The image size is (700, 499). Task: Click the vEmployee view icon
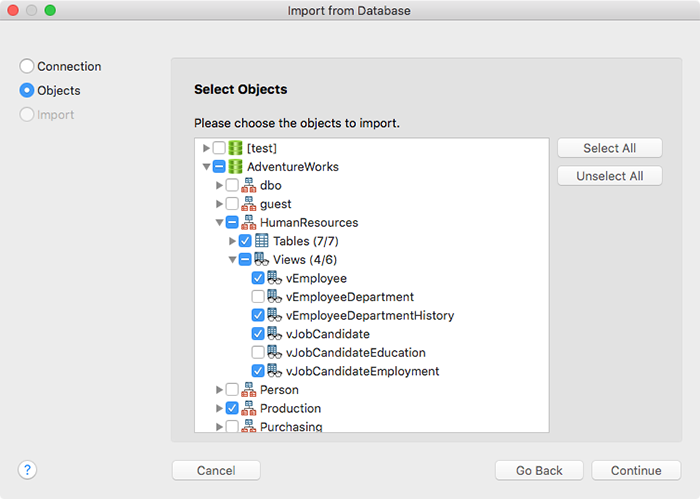(275, 278)
